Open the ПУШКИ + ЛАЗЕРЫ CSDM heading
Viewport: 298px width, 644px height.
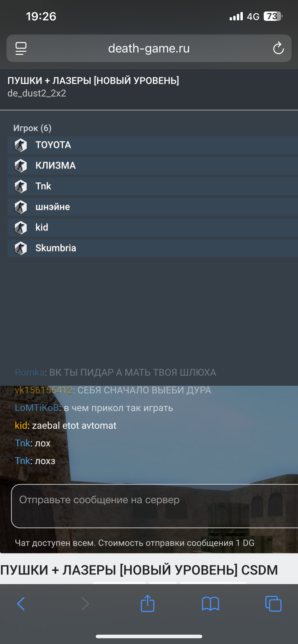click(139, 570)
